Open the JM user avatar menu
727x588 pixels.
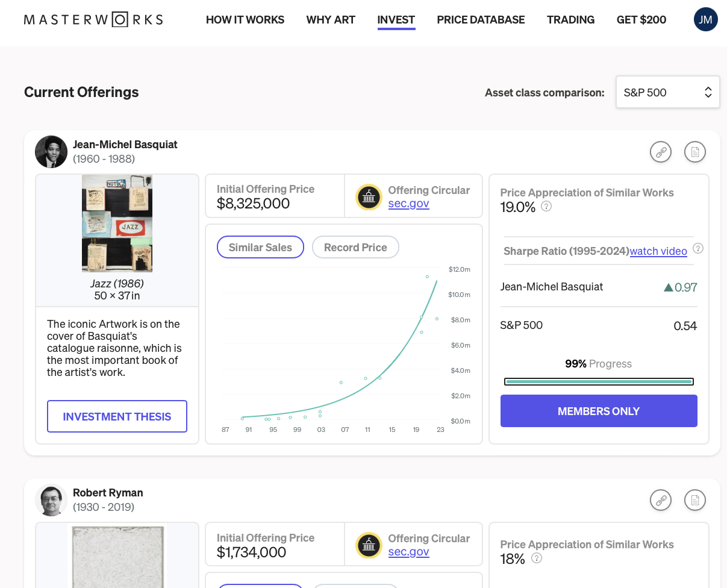click(x=705, y=20)
